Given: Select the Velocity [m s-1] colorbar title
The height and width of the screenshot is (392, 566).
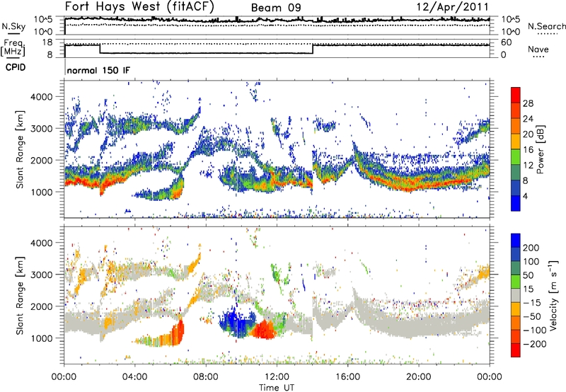Looking at the screenshot, I should click(553, 295).
